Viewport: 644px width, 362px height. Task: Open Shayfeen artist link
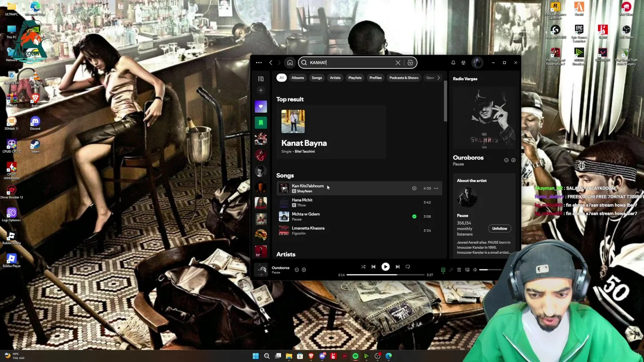point(304,191)
